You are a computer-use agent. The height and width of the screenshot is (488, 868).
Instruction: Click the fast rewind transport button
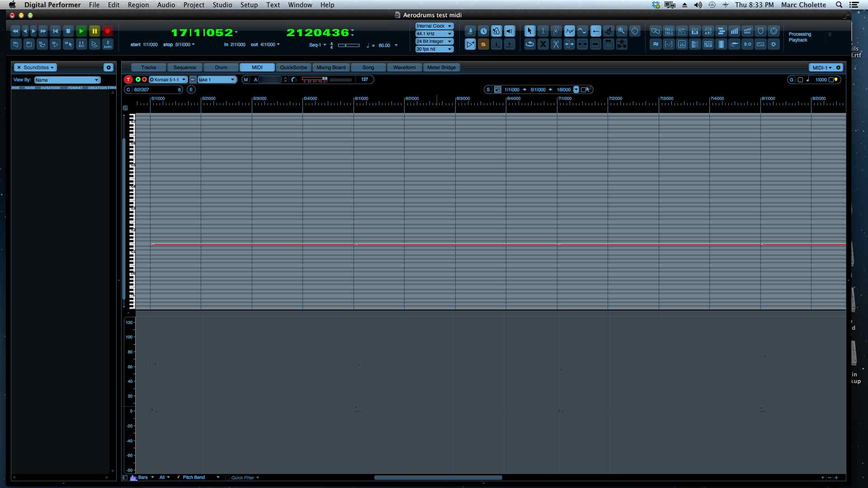(15, 31)
